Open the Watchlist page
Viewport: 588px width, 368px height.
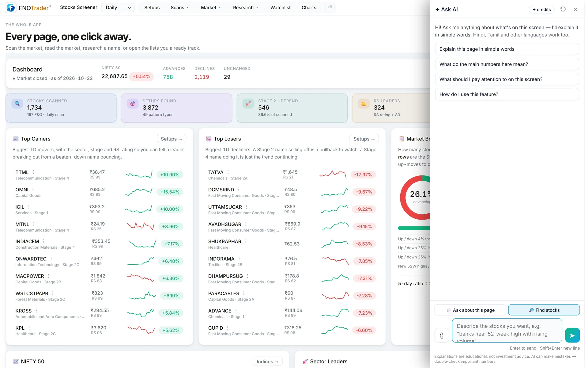(280, 8)
